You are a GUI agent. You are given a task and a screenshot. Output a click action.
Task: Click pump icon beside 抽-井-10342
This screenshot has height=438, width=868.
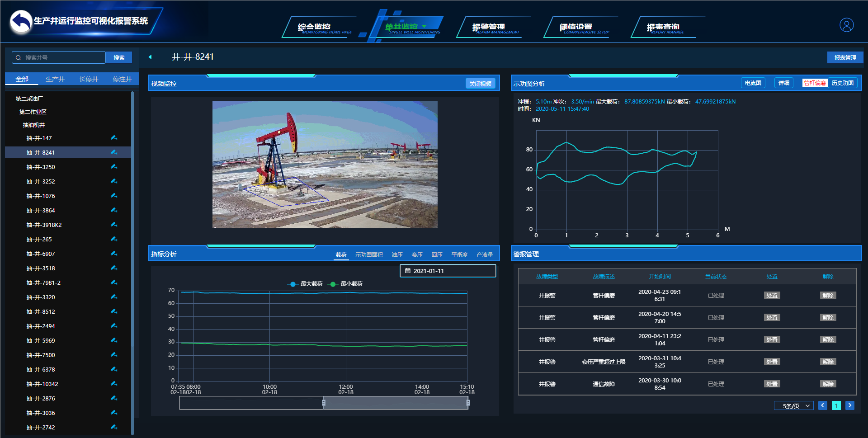[114, 384]
